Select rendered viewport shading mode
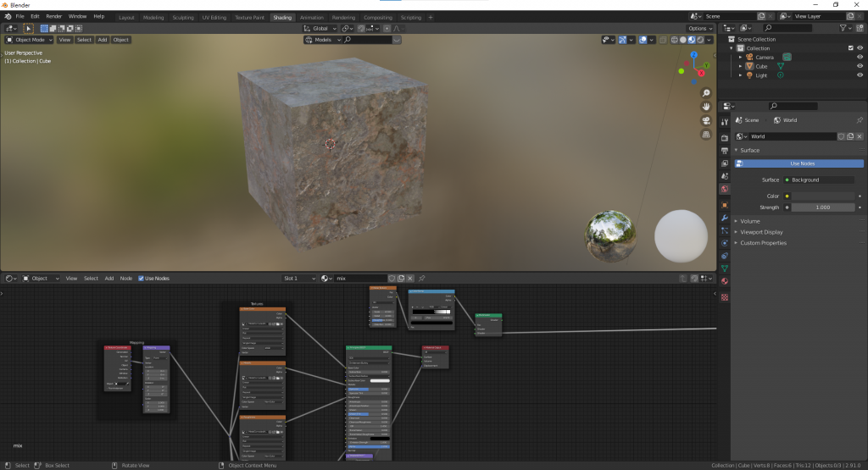The height and width of the screenshot is (470, 868). [x=700, y=40]
